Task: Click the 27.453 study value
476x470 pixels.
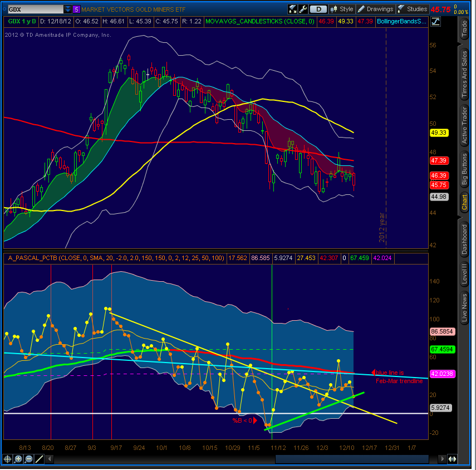Action: pyautogui.click(x=306, y=258)
